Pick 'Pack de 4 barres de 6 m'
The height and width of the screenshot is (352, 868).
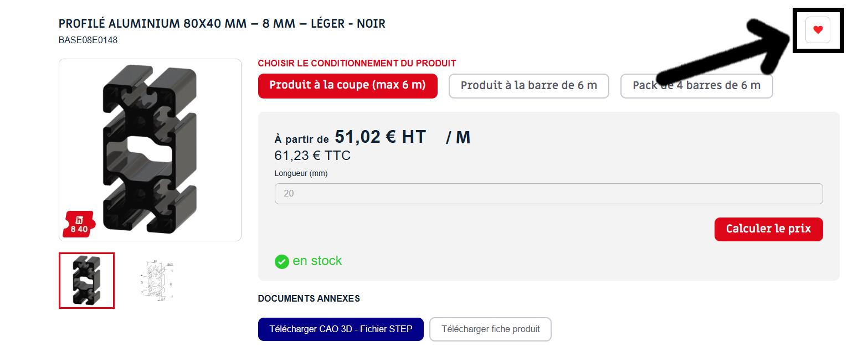[696, 86]
